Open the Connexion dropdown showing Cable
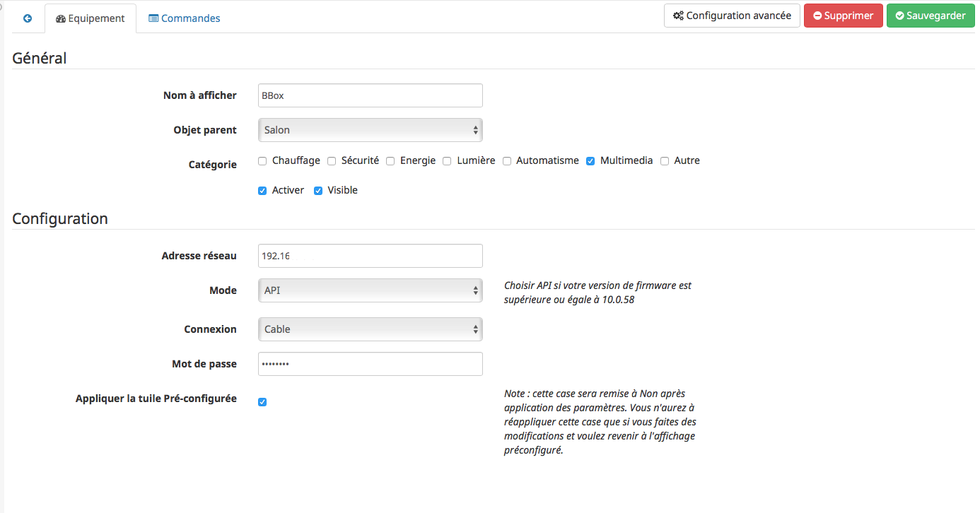 371,329
